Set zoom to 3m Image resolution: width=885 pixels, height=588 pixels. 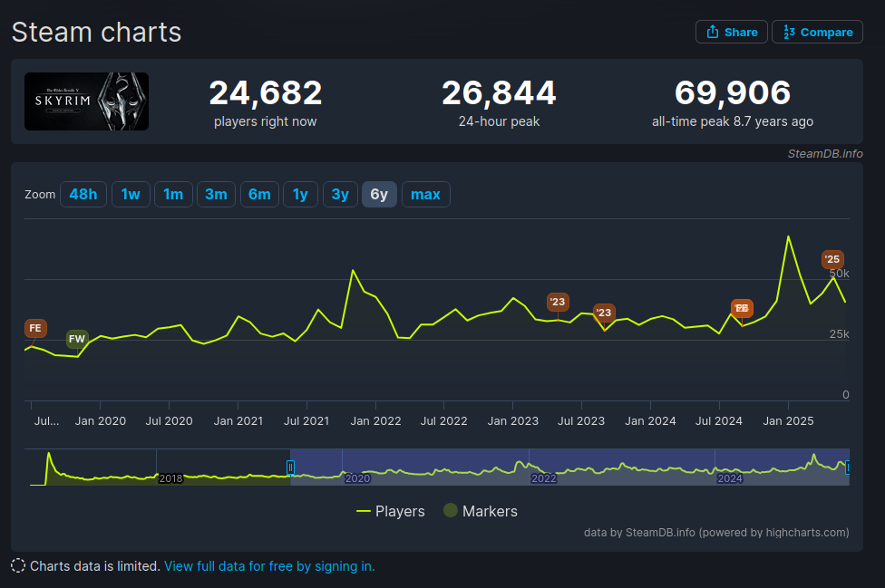tap(216, 195)
